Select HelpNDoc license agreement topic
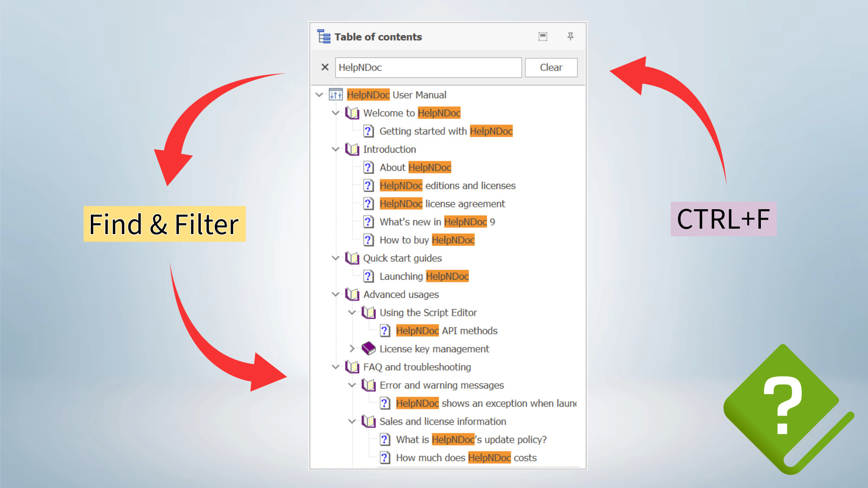The image size is (868, 488). coord(442,204)
